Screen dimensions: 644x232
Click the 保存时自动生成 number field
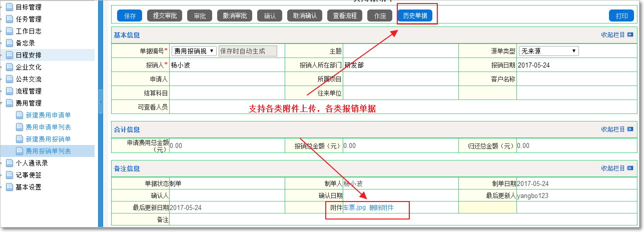[248, 51]
